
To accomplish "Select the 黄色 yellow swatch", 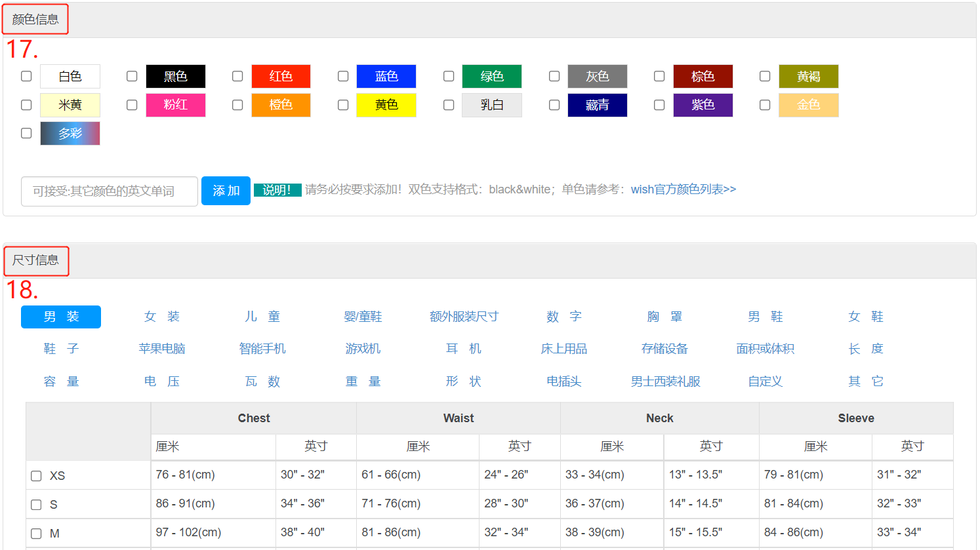I will pos(386,105).
